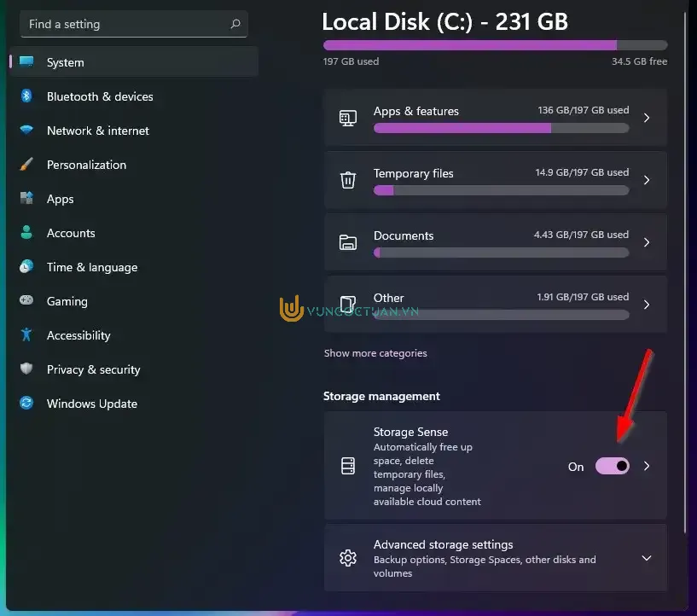
Task: Click 14.9 GB/197 GB used text
Action: [582, 172]
